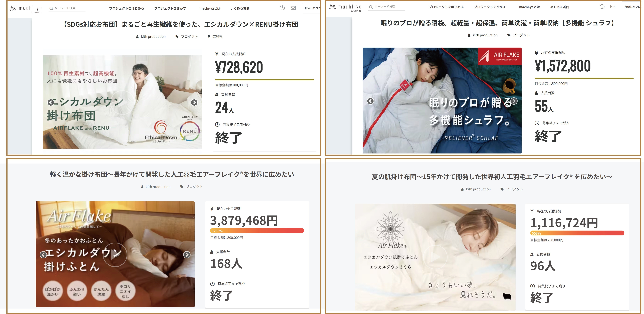Open プロジェクトをはじめる in top-left navigation

[127, 8]
